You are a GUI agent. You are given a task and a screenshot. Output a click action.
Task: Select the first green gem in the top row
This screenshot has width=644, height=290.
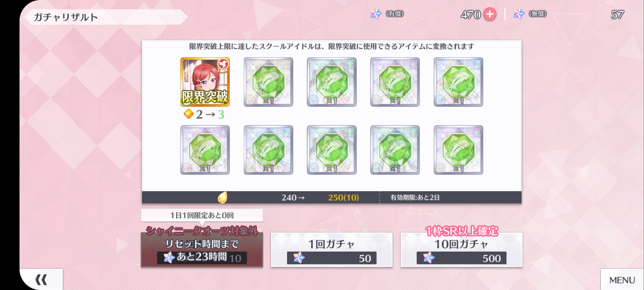pos(268,82)
